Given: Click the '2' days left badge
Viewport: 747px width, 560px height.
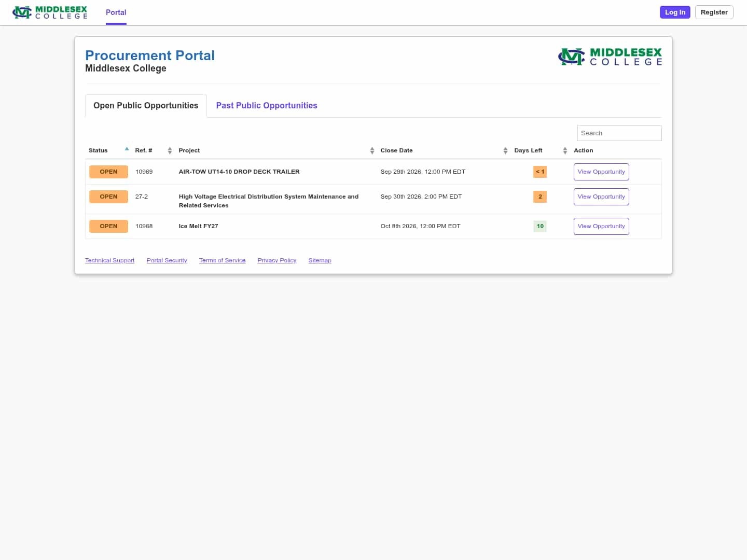Looking at the screenshot, I should tap(540, 197).
